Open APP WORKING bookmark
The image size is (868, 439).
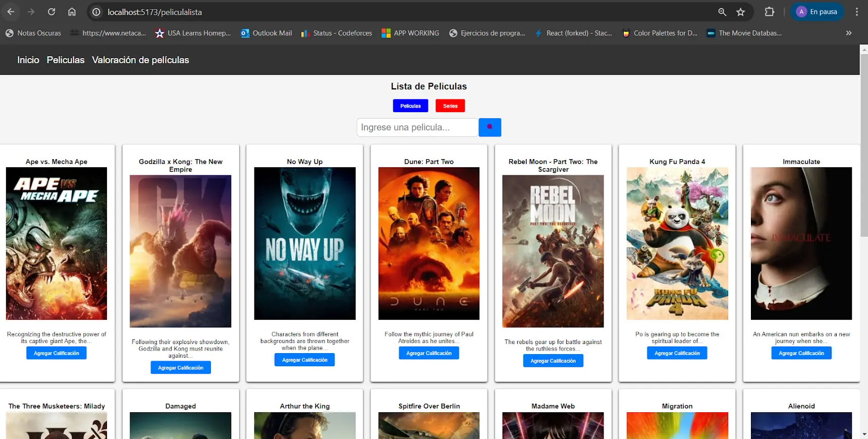click(x=410, y=33)
